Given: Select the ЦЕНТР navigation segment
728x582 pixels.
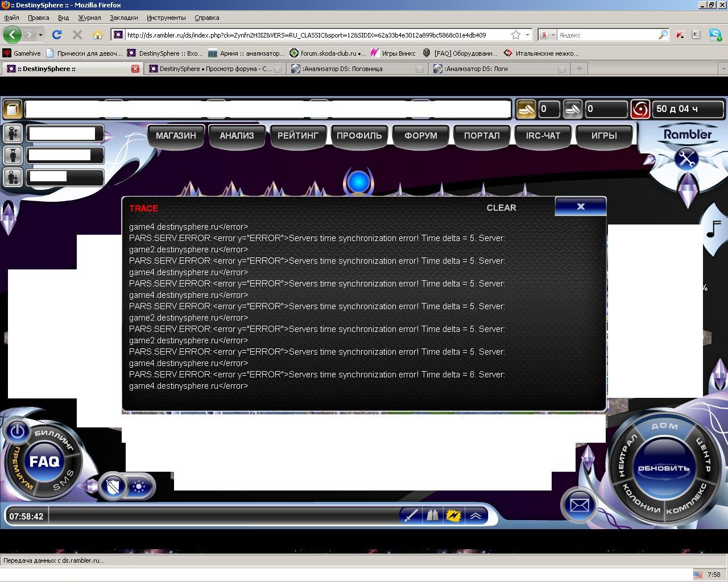Looking at the screenshot, I should (x=703, y=455).
